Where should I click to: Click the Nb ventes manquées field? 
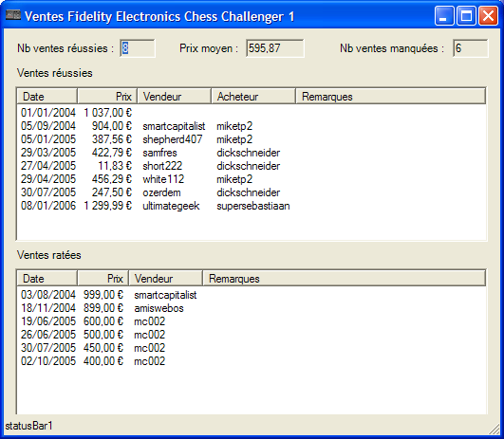click(471, 48)
